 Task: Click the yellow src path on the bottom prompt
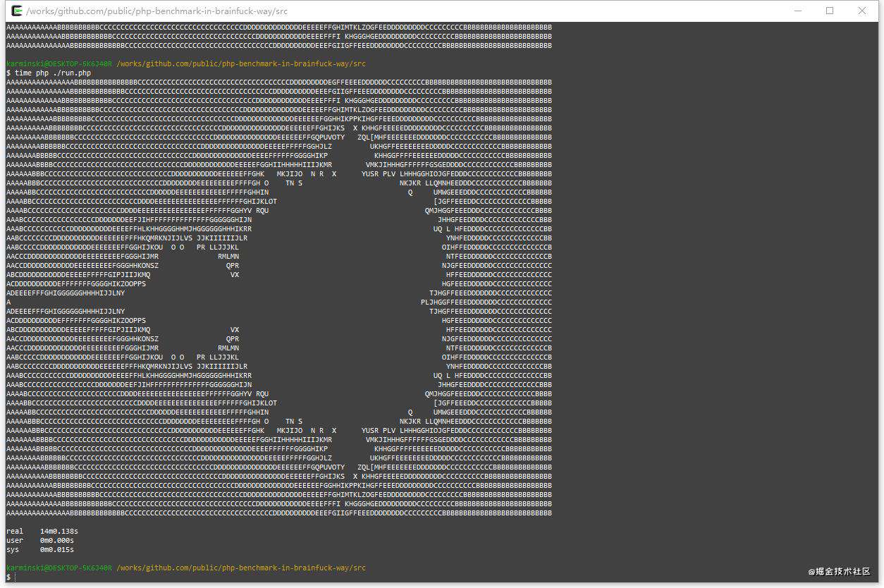point(241,568)
